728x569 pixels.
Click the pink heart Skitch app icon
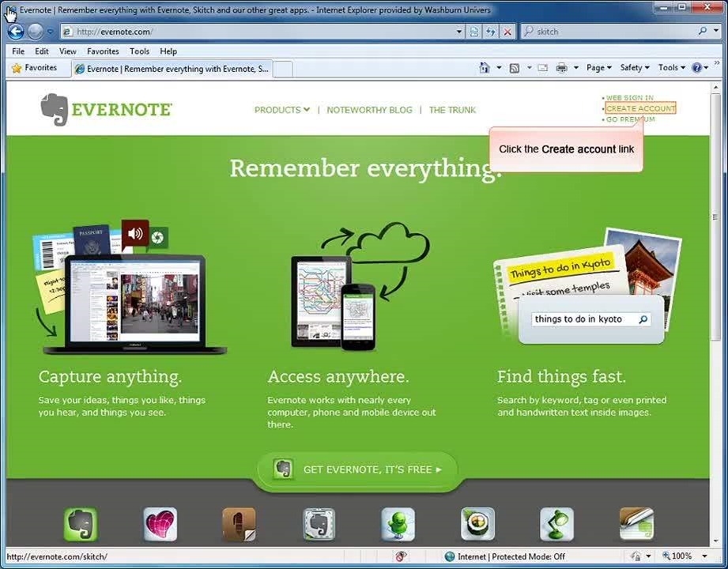point(160,525)
